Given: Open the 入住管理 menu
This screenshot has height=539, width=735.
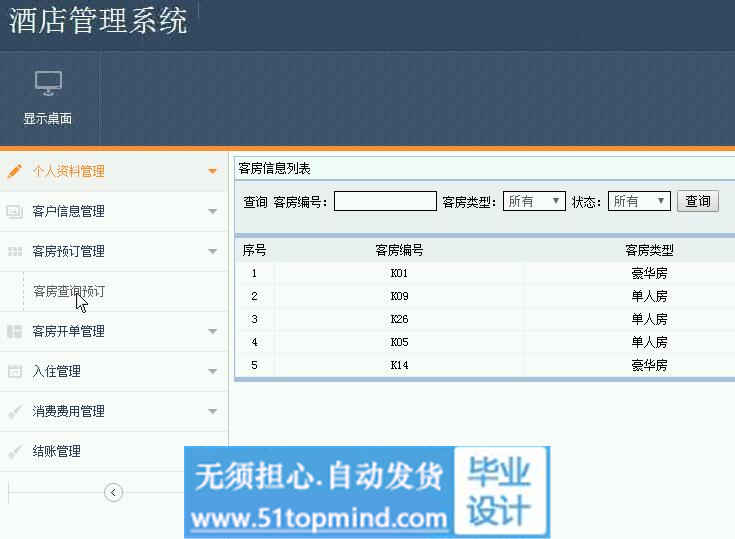Looking at the screenshot, I should pos(56,371).
